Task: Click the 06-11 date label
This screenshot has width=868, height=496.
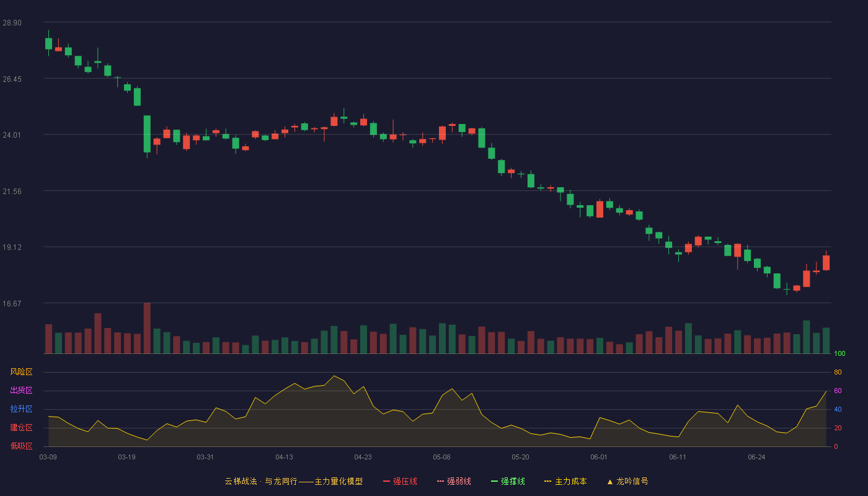Action: 678,457
